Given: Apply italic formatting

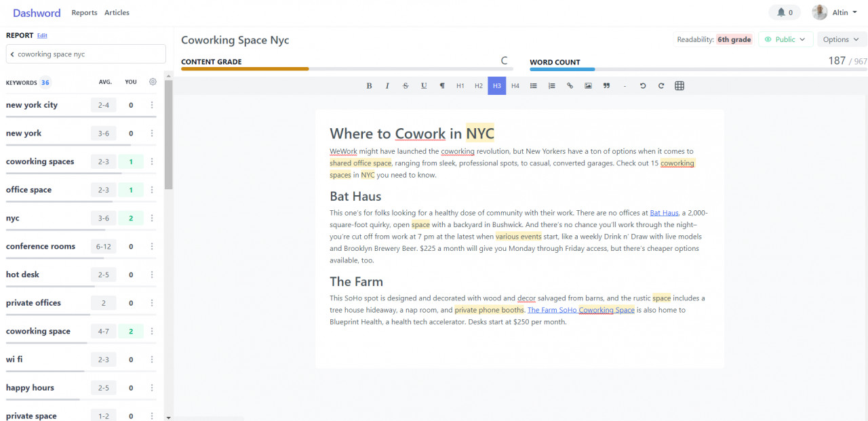Looking at the screenshot, I should [x=387, y=86].
